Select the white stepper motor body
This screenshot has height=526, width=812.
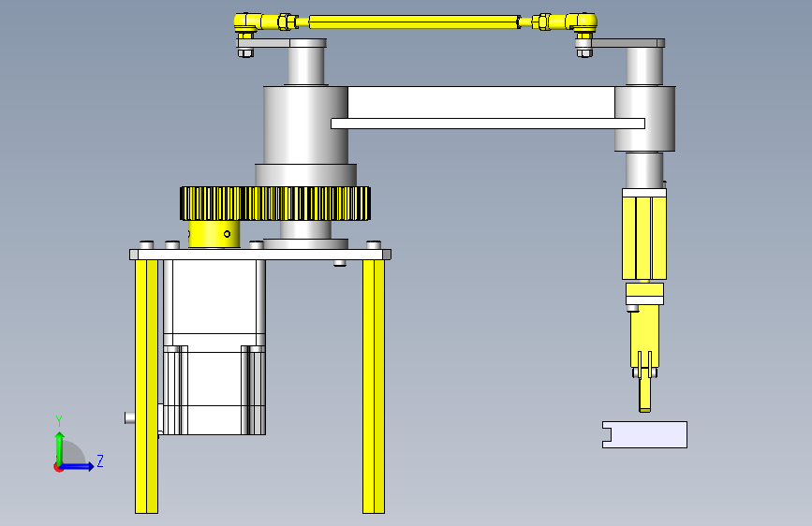(214, 347)
